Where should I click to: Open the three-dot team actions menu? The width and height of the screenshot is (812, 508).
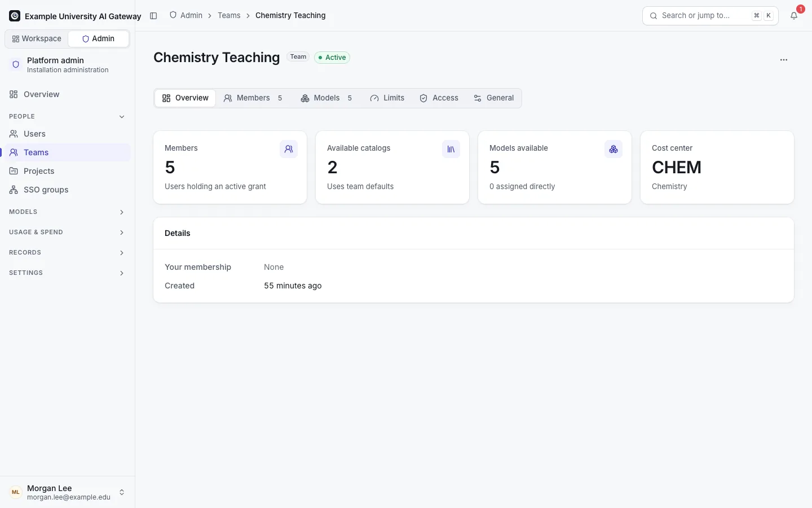click(784, 60)
